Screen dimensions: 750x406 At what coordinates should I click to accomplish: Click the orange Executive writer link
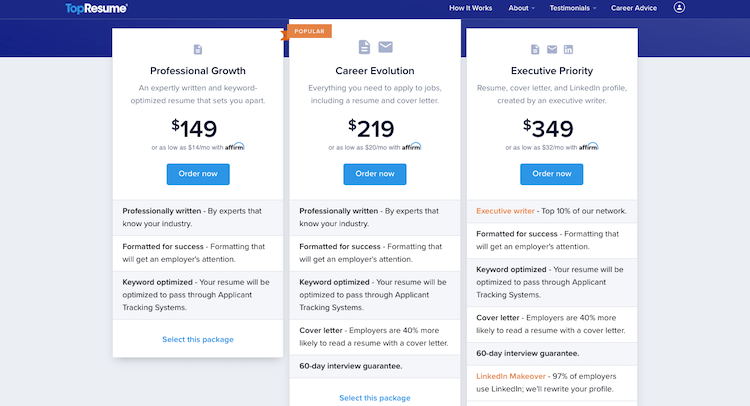click(x=505, y=211)
